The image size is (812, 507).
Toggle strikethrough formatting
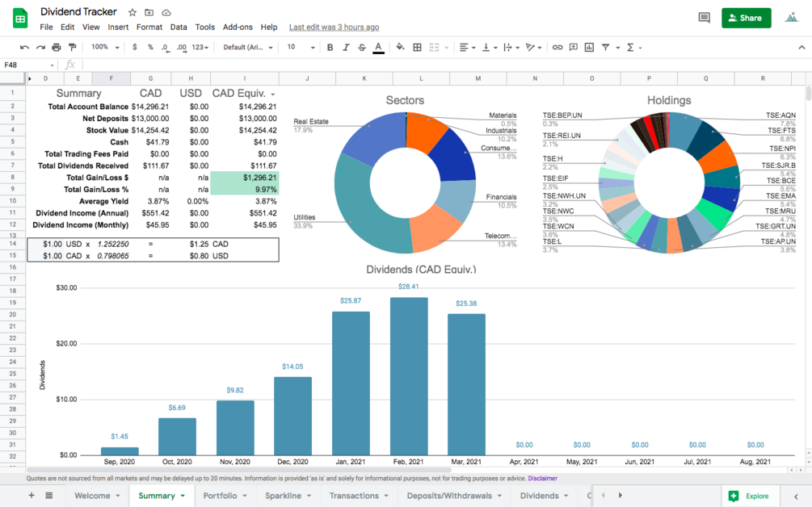pyautogui.click(x=362, y=47)
